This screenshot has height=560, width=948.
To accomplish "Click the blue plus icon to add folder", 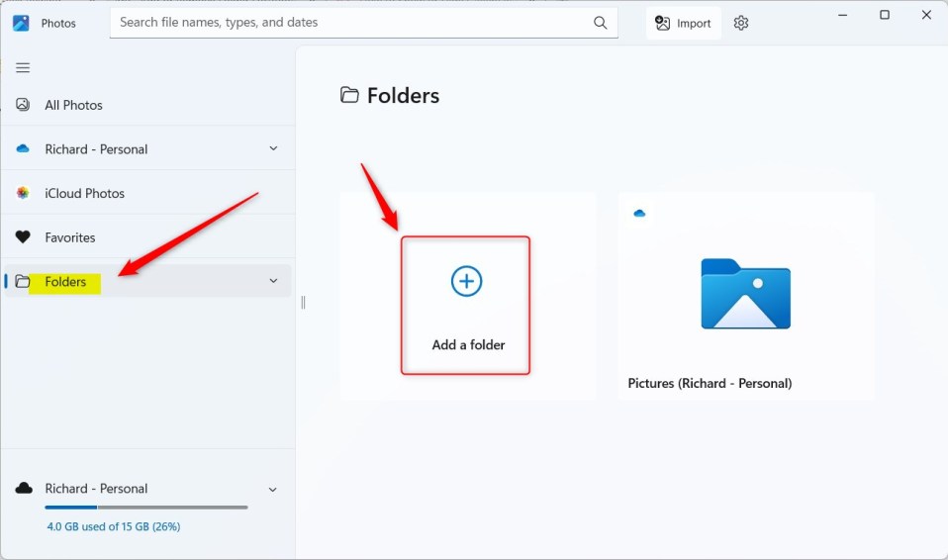I will 466,281.
